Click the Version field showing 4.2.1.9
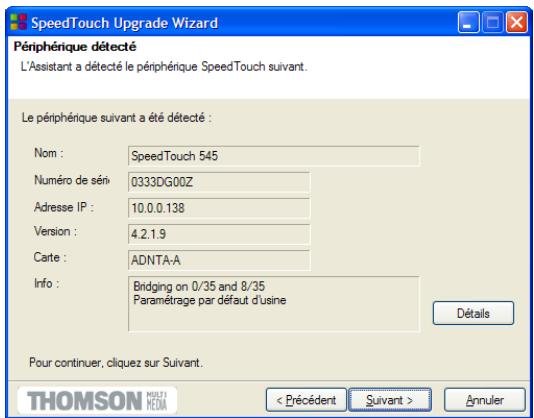 [219, 234]
